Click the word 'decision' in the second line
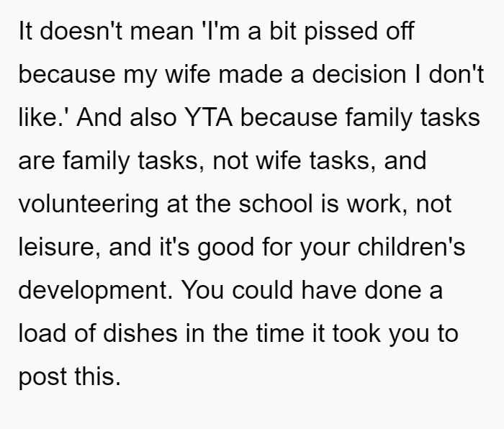The height and width of the screenshot is (429, 504). click(359, 74)
